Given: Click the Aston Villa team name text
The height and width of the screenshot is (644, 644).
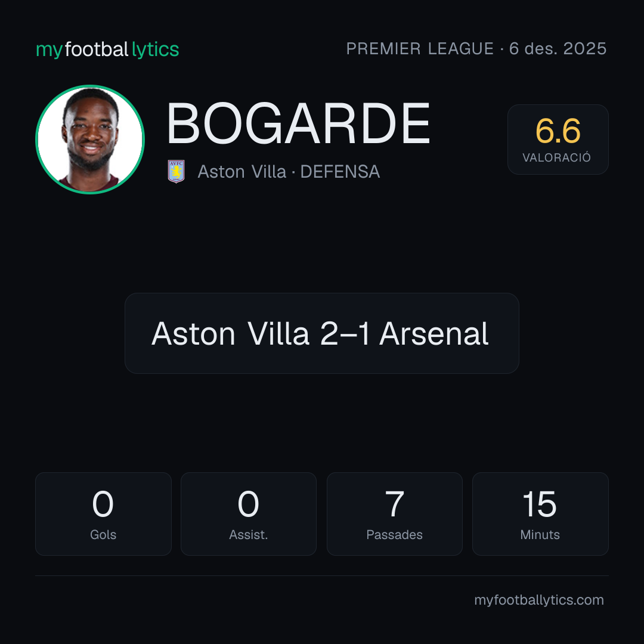Looking at the screenshot, I should (x=241, y=172).
